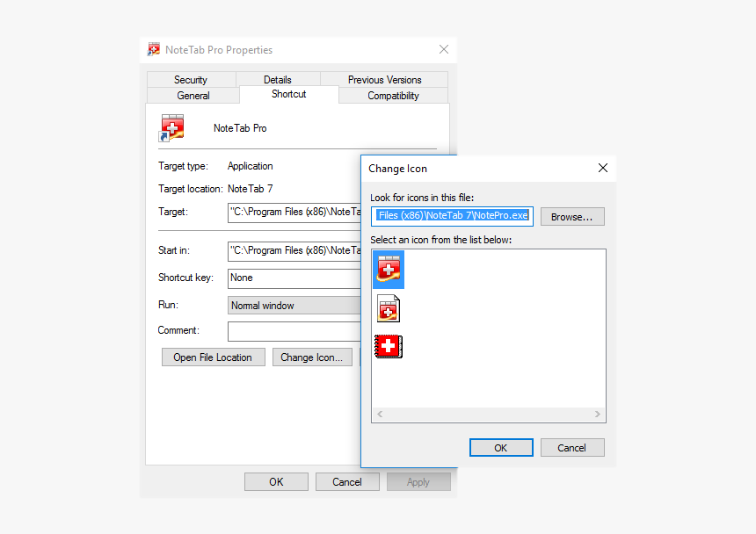Close the Change Icon dialog

(x=603, y=168)
